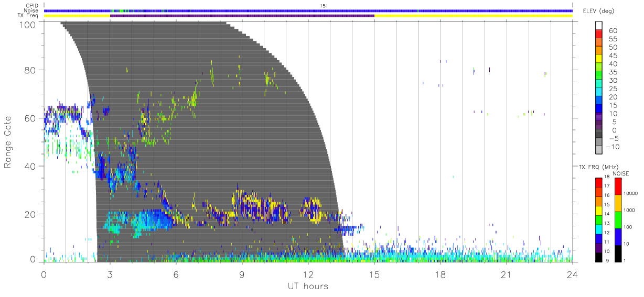This screenshot has height=297, width=644.
Task: Click the 0 tick on UT hours axis
Action: pyautogui.click(x=44, y=276)
